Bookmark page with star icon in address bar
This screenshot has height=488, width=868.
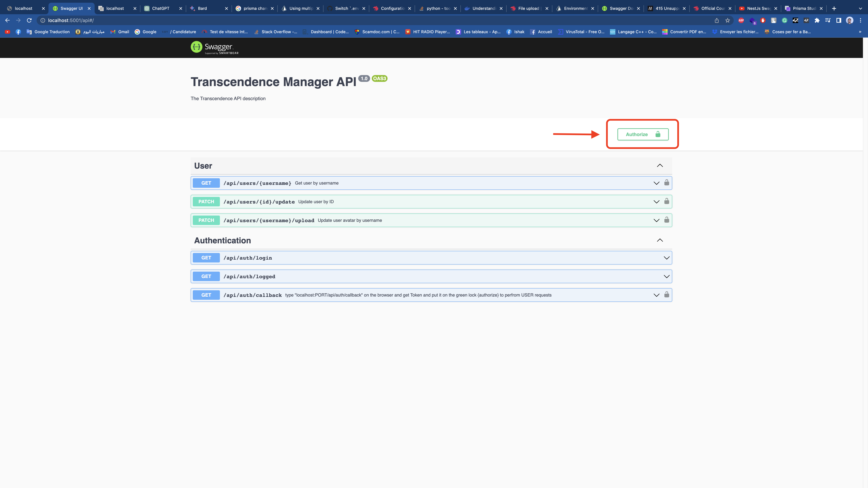coord(727,21)
